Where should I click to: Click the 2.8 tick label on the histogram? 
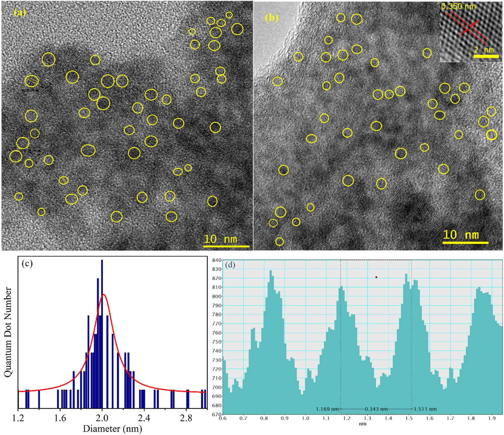(186, 418)
